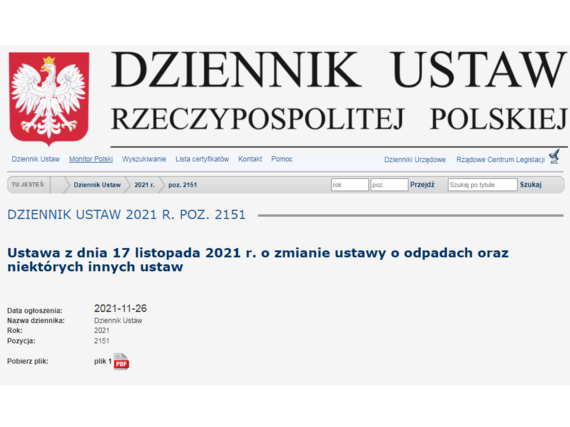
Task: Open the plik 1 file link
Action: click(x=103, y=361)
